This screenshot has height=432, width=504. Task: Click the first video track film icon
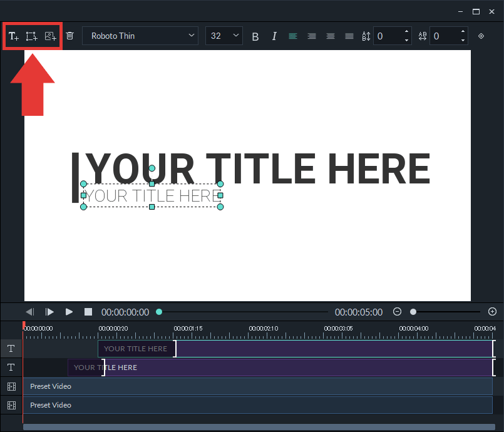pos(11,386)
